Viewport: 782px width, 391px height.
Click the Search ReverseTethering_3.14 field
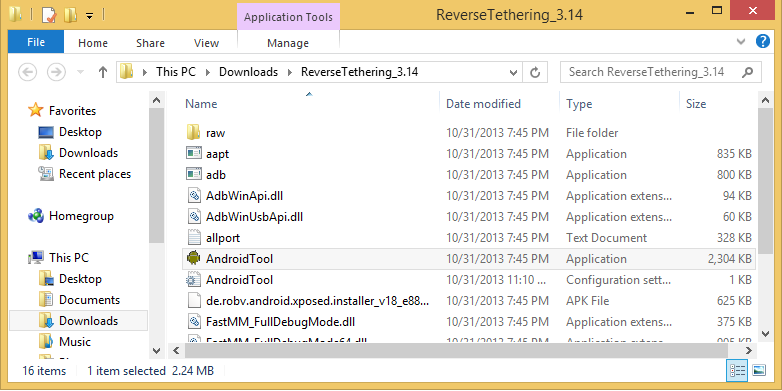coord(661,72)
